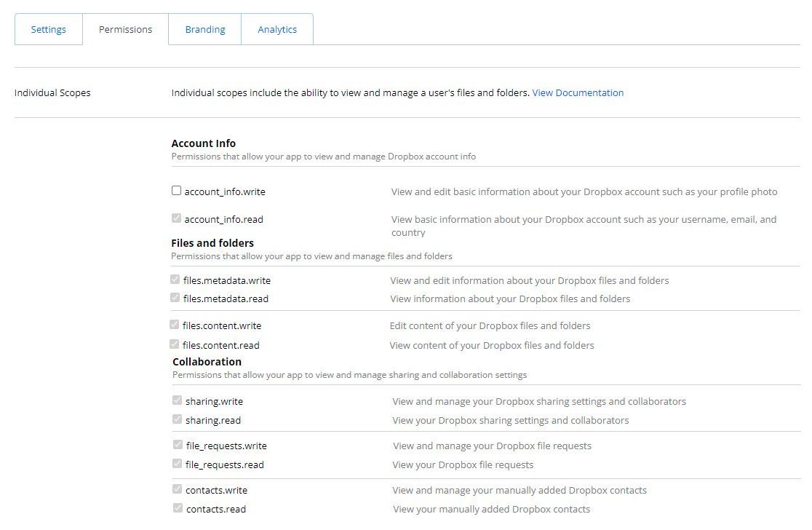Toggle the contacts.write checkbox
The height and width of the screenshot is (530, 812).
pos(178,489)
